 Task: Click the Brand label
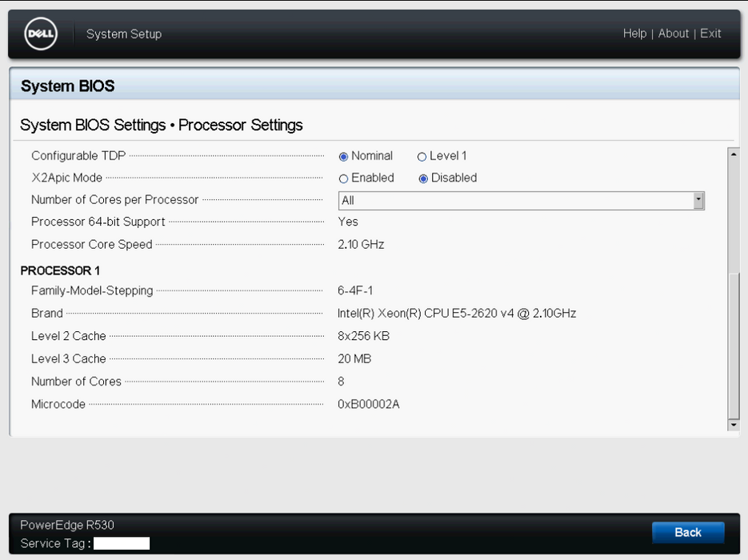(x=46, y=314)
